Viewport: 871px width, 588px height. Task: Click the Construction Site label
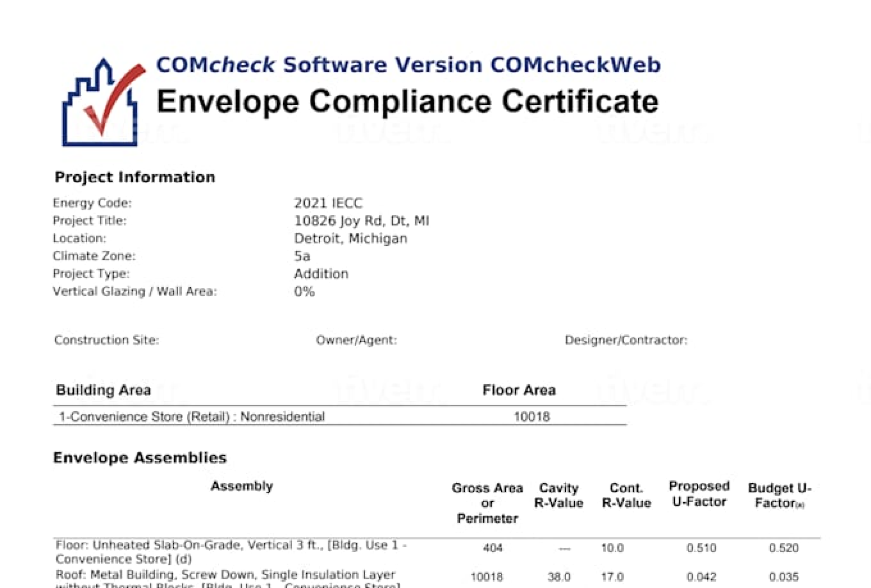pyautogui.click(x=107, y=340)
